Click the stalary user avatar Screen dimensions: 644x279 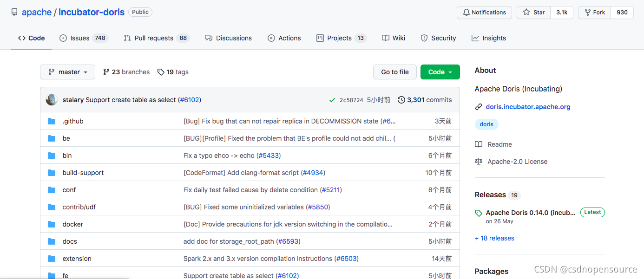point(52,99)
